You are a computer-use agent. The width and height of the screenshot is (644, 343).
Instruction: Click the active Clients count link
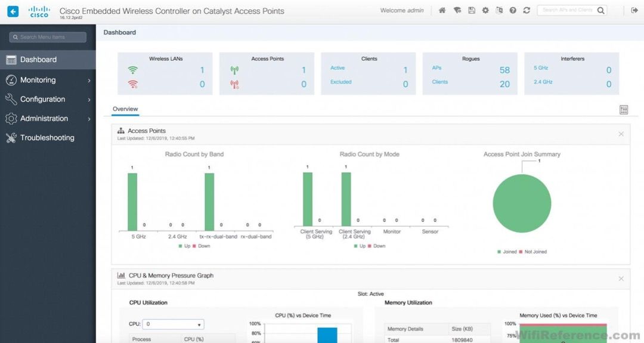click(405, 70)
